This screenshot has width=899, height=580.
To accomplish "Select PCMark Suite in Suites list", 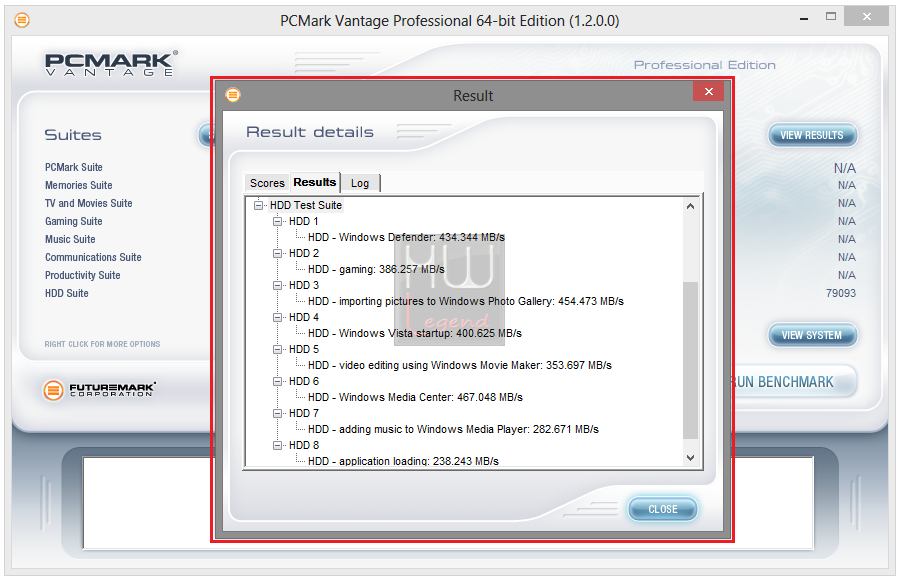I will 74,167.
